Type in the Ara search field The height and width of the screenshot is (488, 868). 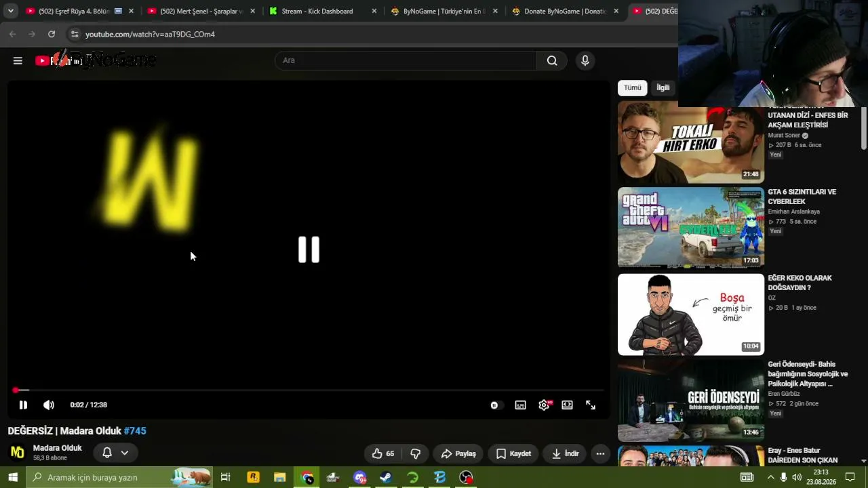tap(406, 60)
